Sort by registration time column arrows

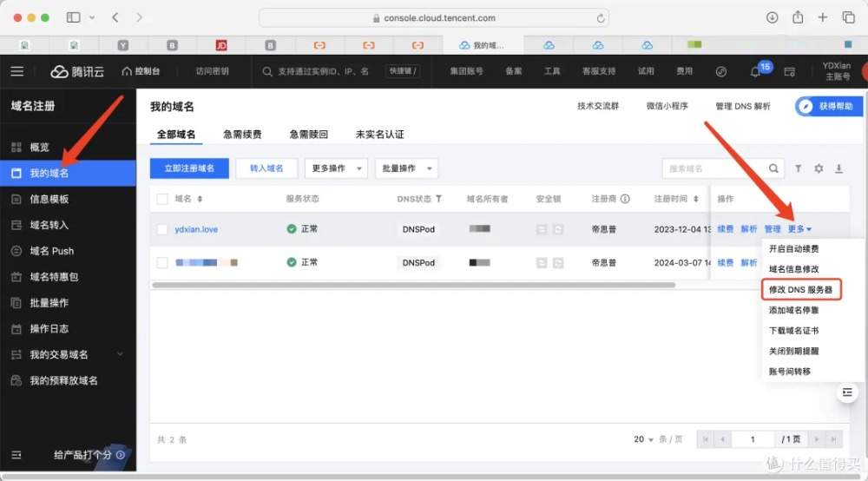point(696,199)
